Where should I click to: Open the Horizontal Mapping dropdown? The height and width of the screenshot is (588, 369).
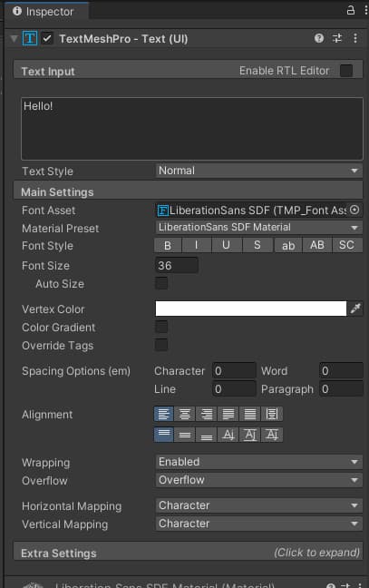coord(259,505)
